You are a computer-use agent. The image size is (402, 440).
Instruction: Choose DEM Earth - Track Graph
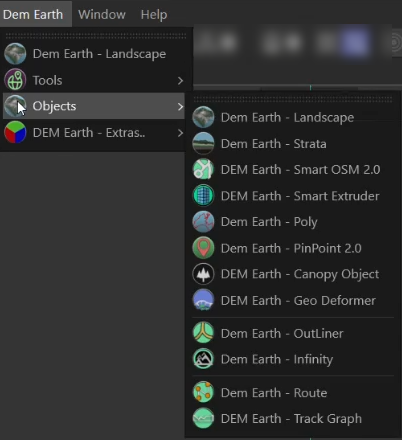293,418
